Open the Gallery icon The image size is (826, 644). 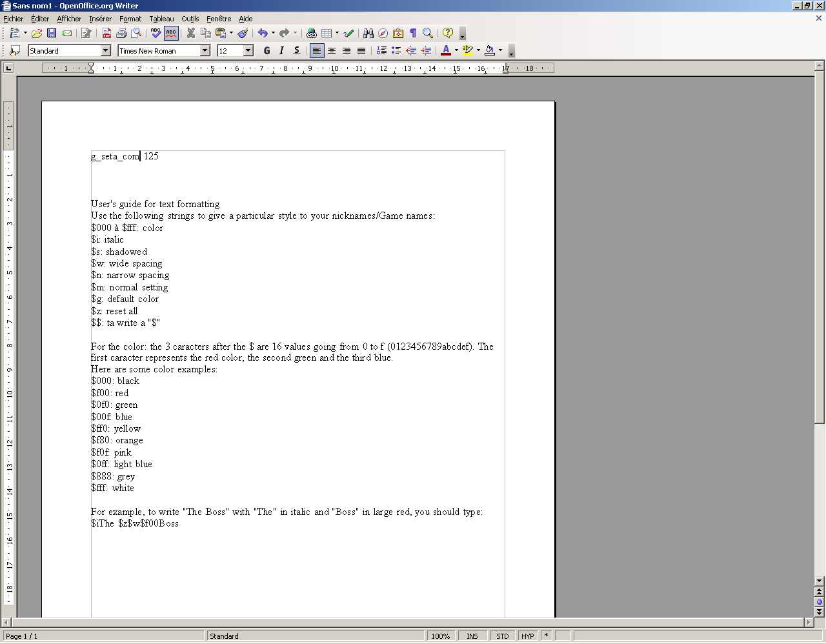398,33
